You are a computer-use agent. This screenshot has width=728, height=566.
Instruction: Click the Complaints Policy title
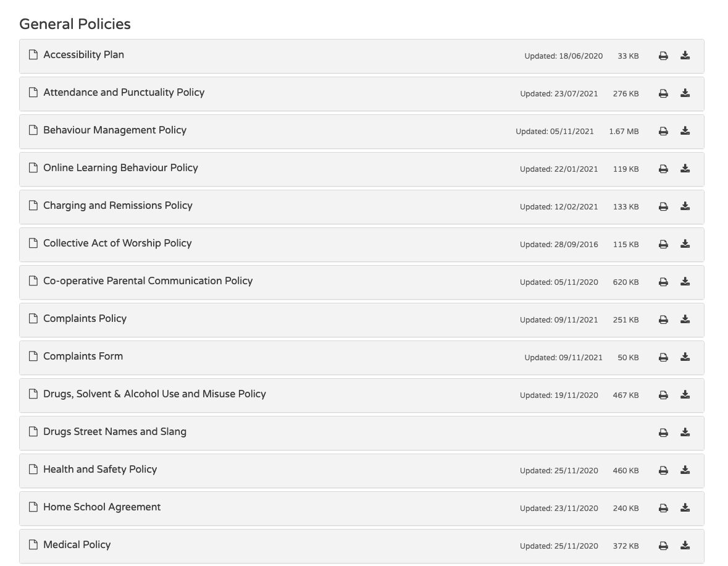(85, 319)
